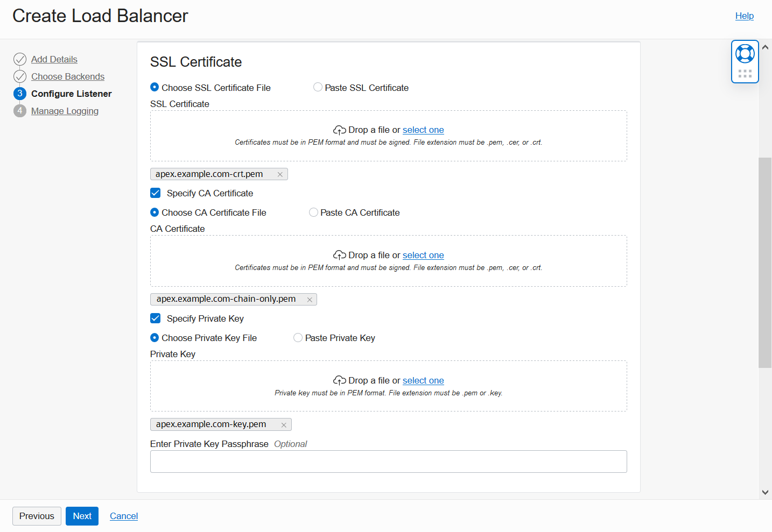Go to the Manage Logging step

click(65, 111)
